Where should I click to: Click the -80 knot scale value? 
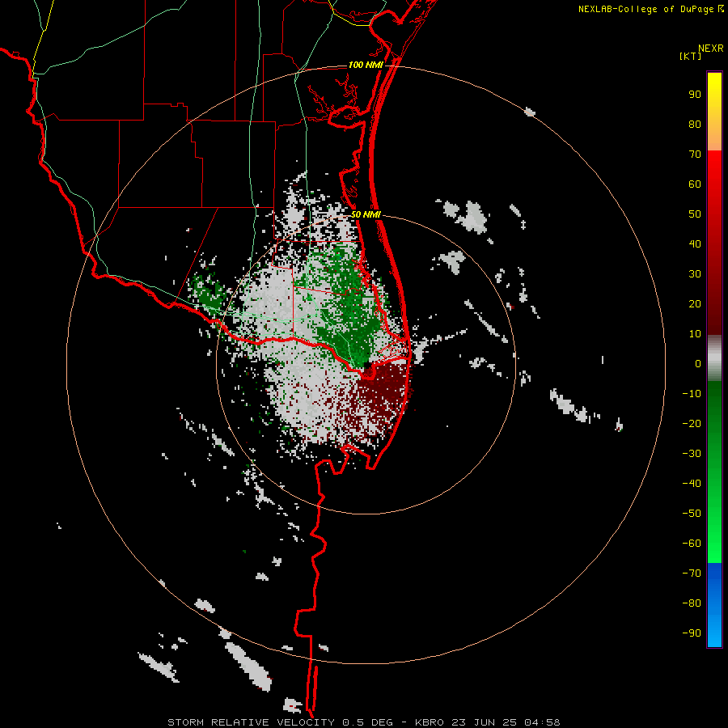[692, 603]
